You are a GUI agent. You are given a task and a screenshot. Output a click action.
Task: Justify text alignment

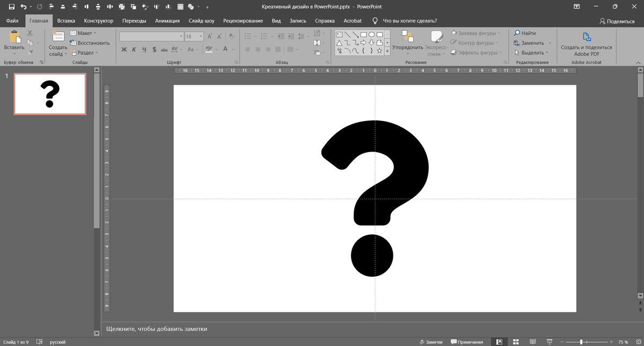click(x=279, y=49)
